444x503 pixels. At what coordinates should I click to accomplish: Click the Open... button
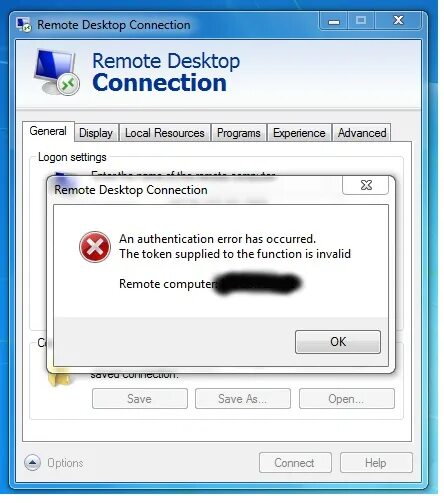[346, 399]
